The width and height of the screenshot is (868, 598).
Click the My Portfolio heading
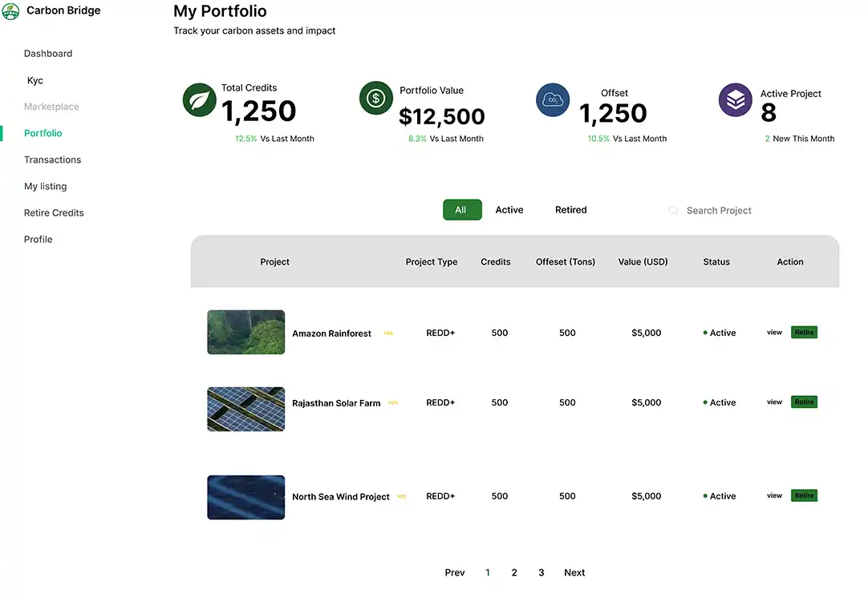220,11
